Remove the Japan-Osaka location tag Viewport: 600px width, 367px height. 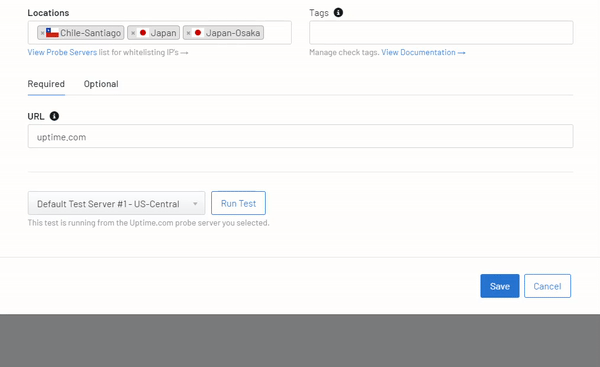[188, 33]
